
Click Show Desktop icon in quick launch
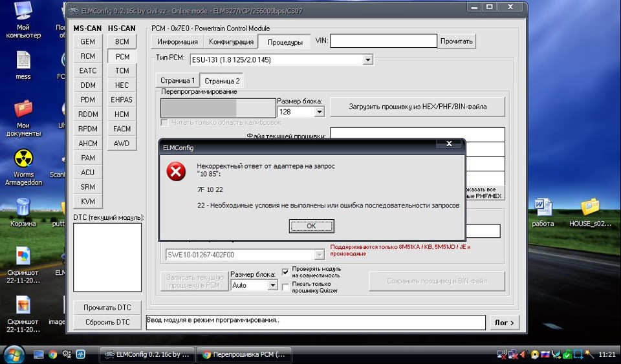click(38, 354)
